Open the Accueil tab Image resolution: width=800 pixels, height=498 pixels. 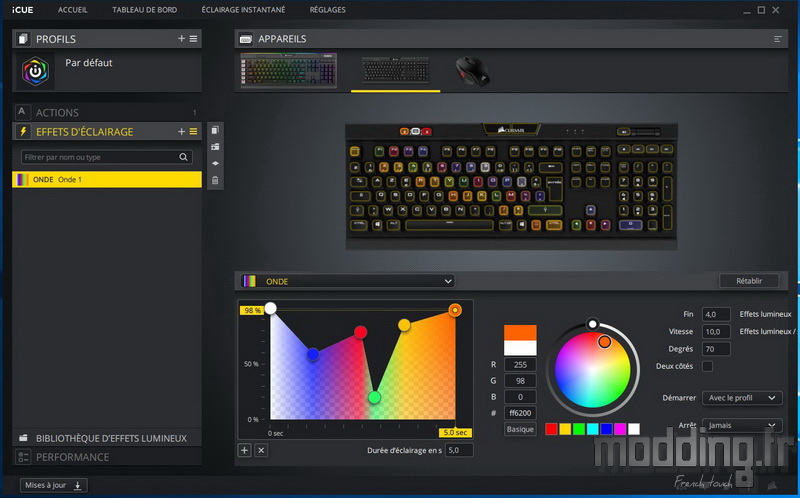(72, 10)
